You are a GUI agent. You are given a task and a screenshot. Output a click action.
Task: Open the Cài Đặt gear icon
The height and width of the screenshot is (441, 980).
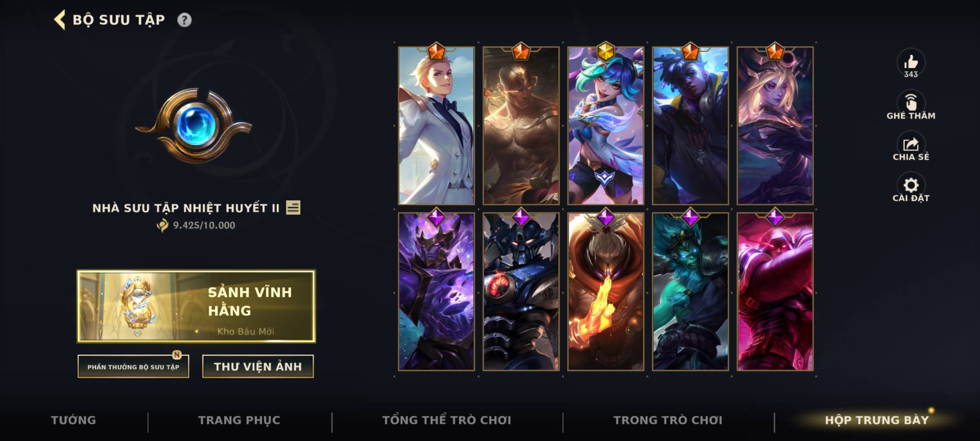point(911,185)
